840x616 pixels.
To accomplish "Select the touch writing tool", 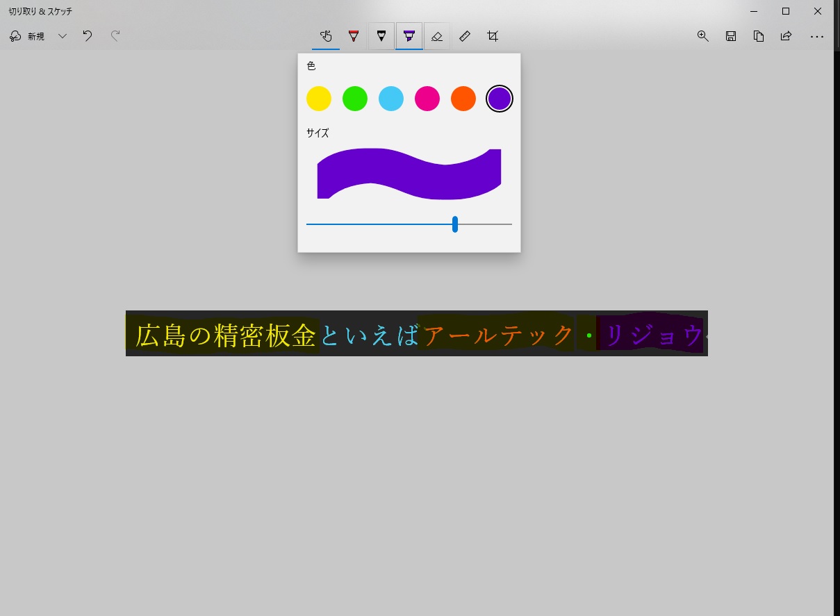I will pos(325,36).
